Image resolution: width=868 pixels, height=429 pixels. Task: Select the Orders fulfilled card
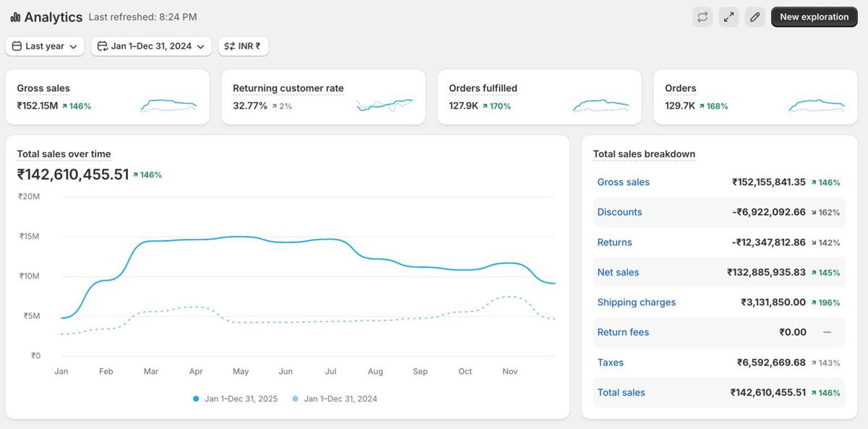point(539,96)
